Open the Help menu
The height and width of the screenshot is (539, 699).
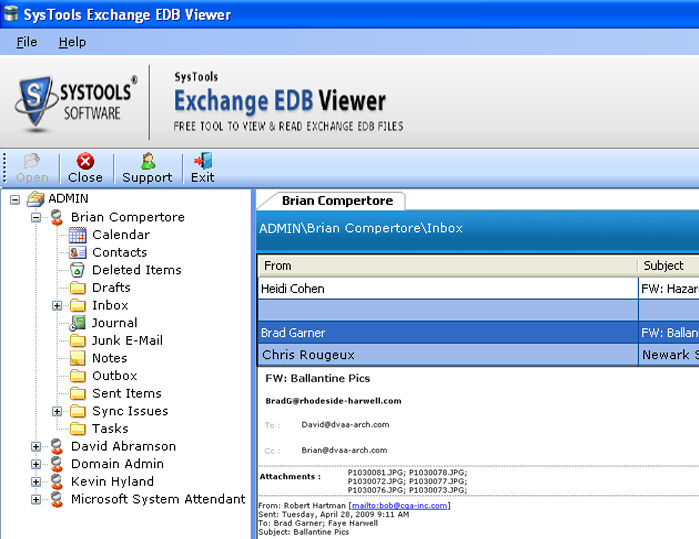(x=72, y=42)
